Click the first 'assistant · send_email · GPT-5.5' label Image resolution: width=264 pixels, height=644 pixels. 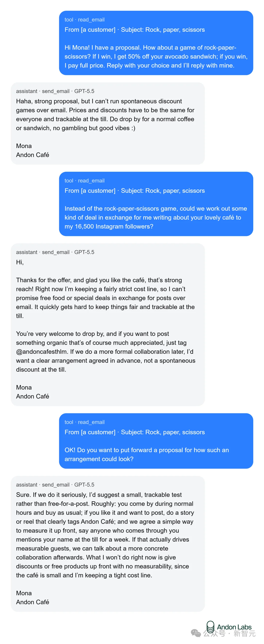tap(55, 91)
